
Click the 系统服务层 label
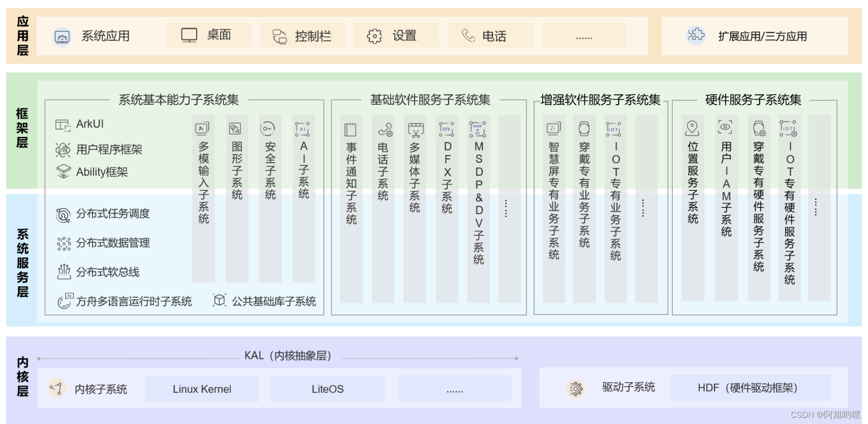(22, 263)
